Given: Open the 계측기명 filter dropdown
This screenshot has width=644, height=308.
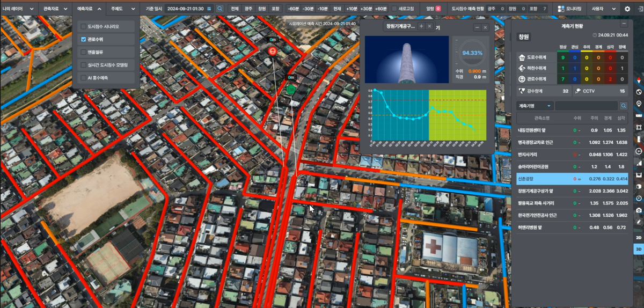Looking at the screenshot, I should point(535,106).
